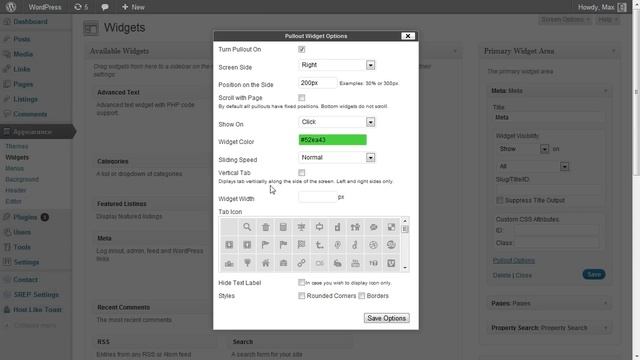This screenshot has width=640, height=360.
Task: Pick the house tab icon
Action: click(x=265, y=263)
